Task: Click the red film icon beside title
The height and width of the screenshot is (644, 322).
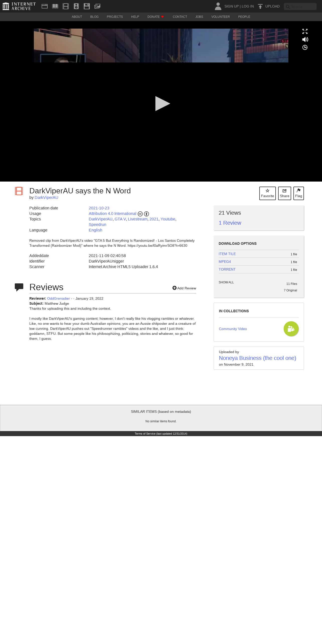Action: tap(19, 191)
